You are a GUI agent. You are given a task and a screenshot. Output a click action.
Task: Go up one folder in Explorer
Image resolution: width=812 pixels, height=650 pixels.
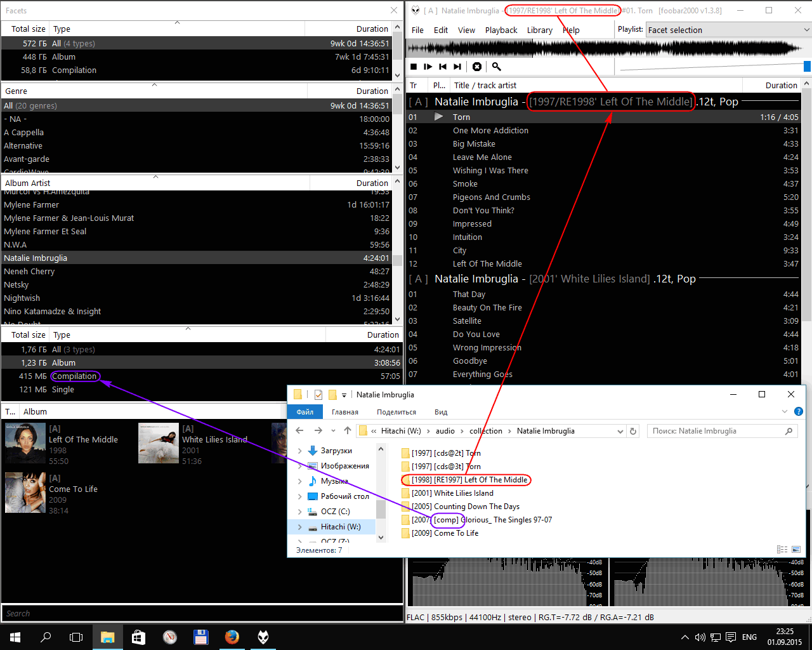tap(347, 431)
